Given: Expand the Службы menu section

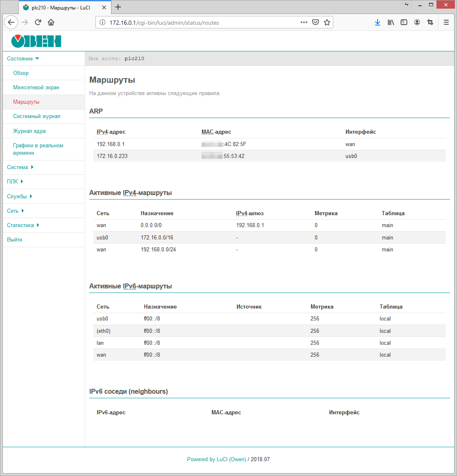Looking at the screenshot, I should [19, 197].
